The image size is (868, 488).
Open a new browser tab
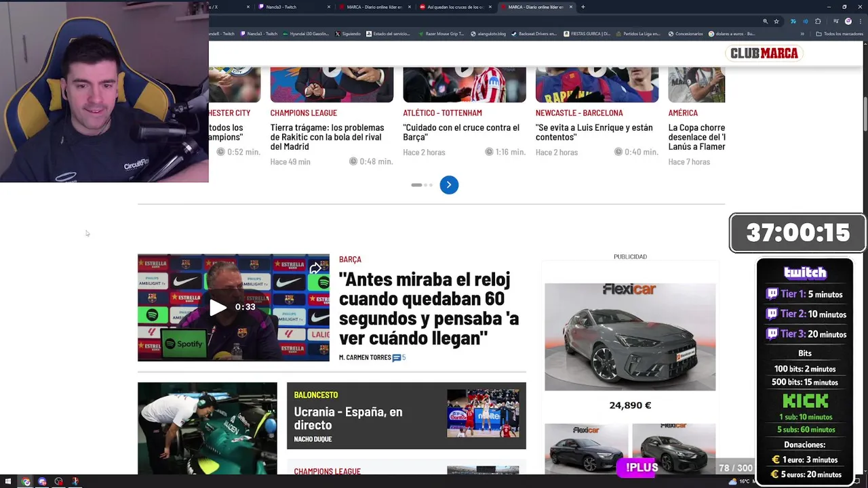click(x=583, y=7)
